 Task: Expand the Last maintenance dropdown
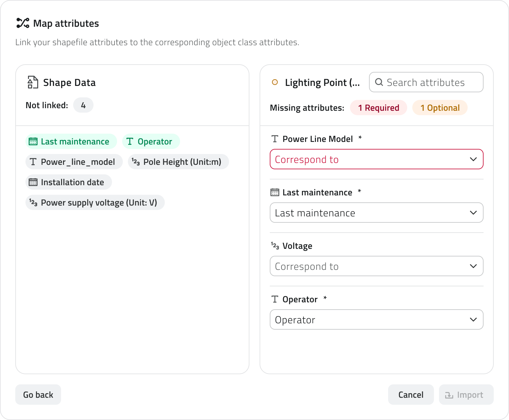[376, 213]
